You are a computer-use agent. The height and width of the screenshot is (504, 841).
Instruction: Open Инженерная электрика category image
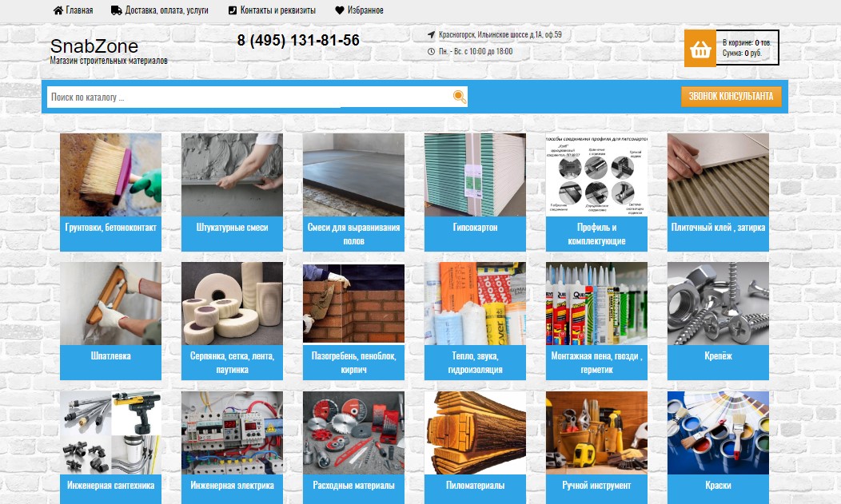click(x=232, y=433)
